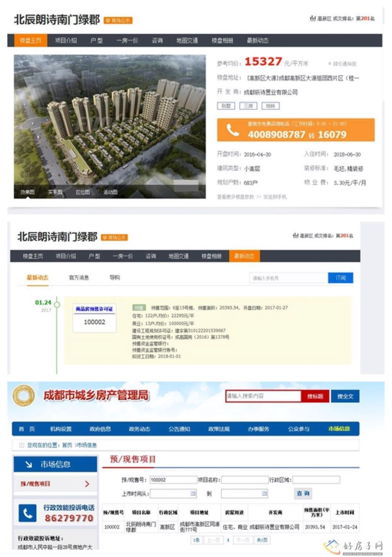Switch to the 导购 tab
The image size is (392, 557).
pos(114,278)
